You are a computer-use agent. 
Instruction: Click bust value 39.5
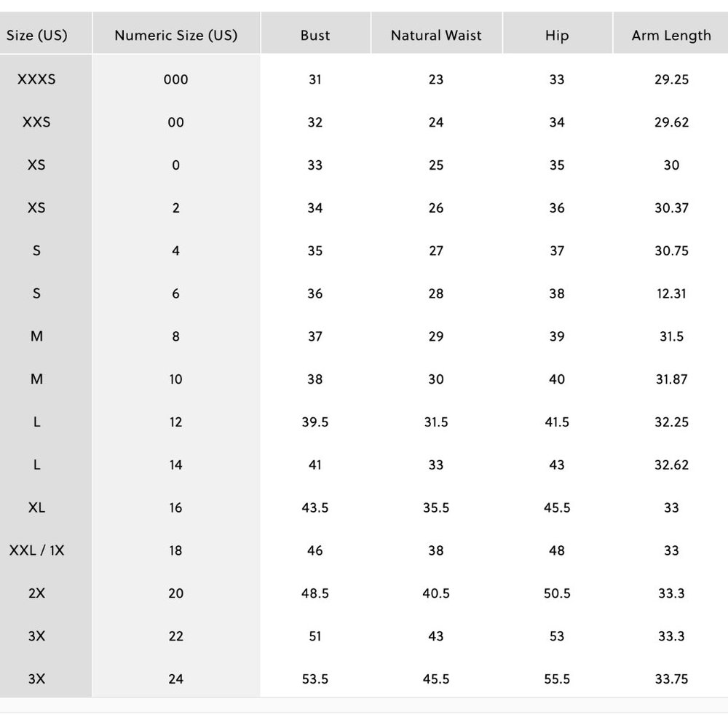pos(315,422)
